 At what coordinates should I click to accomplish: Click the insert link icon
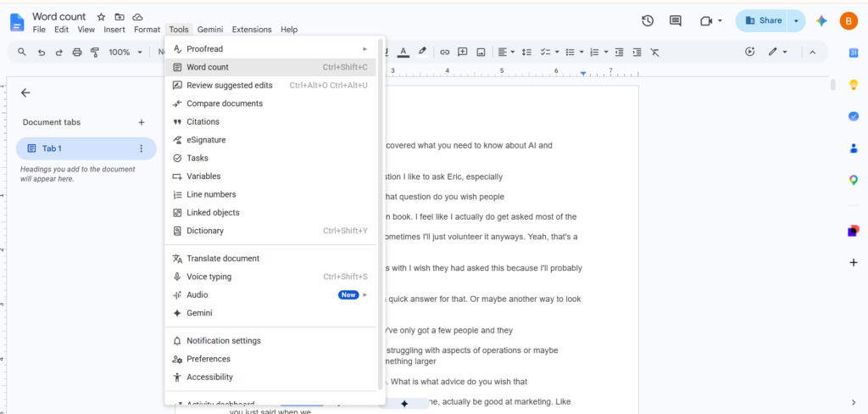coord(444,52)
